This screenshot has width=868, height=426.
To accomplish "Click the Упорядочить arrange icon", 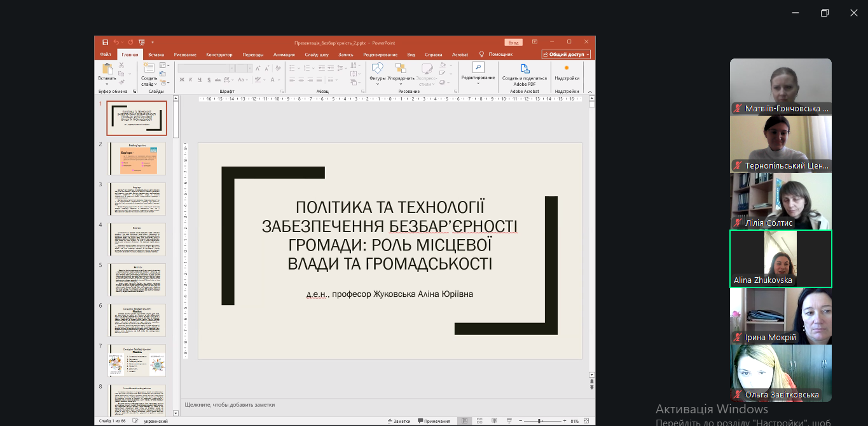I will point(401,69).
